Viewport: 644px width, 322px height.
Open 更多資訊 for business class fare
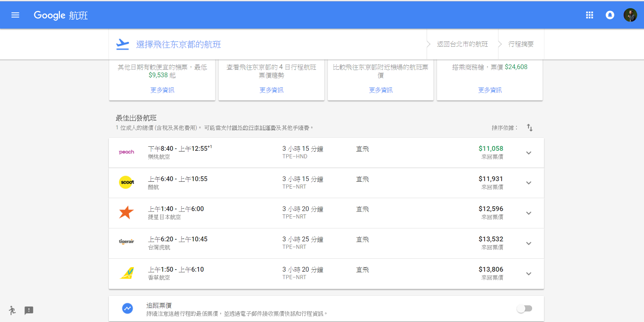point(490,90)
